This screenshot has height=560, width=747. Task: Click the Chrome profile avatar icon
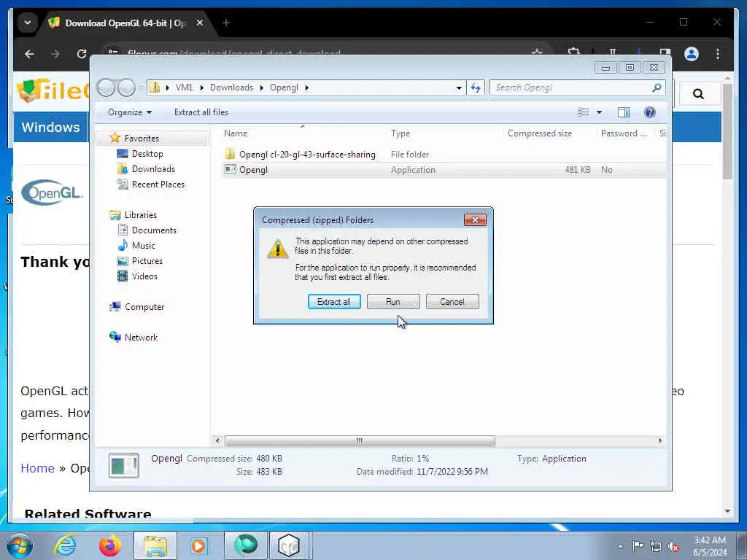coord(692,54)
